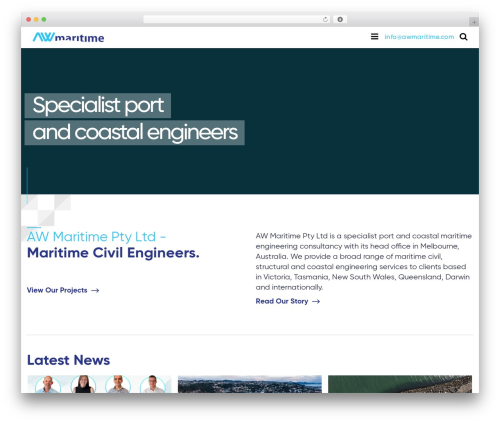
Task: Click the 'Specialist port' hero text
Action: point(98,105)
